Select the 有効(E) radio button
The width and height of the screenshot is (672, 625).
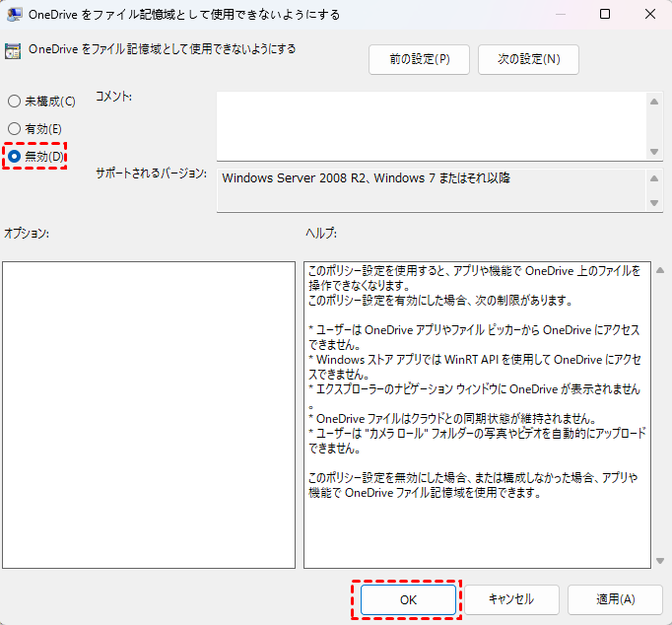tap(34, 128)
